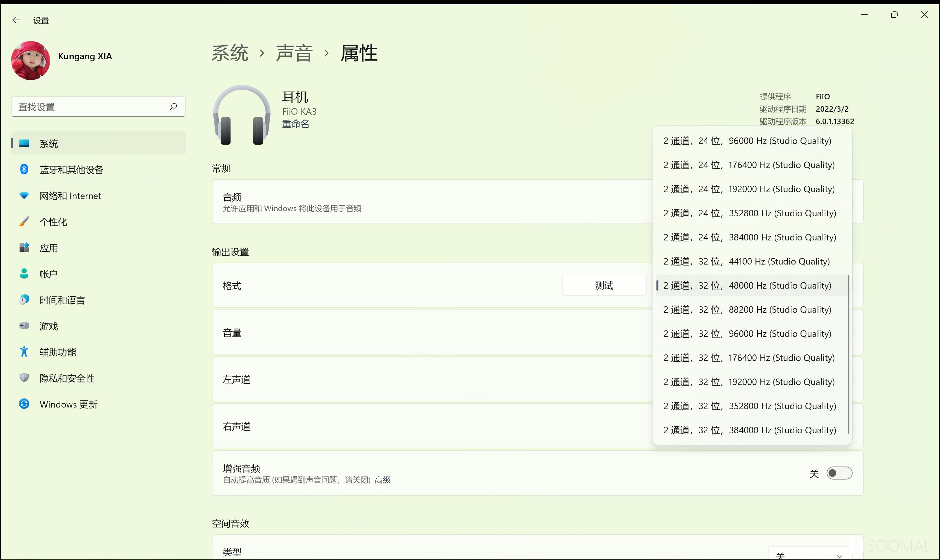Screen dimensions: 940x560
Task: Click the 隐私和安全性 shield icon
Action: click(24, 378)
